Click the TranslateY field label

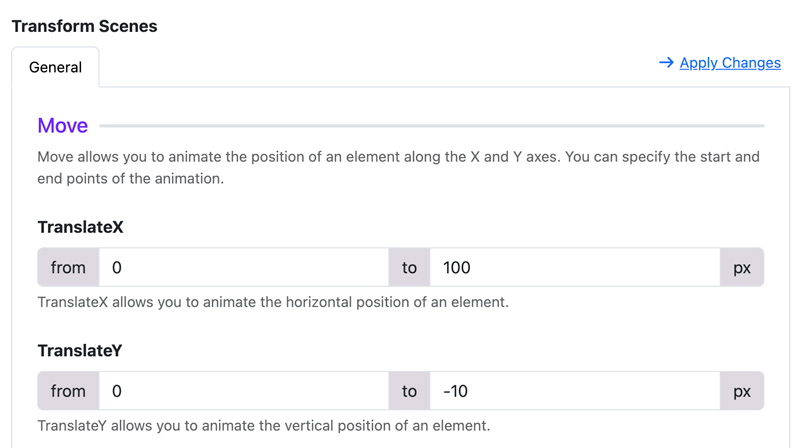(80, 351)
